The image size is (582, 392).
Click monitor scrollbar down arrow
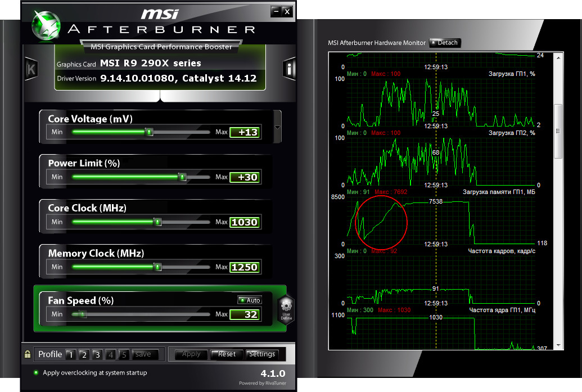coord(558,345)
